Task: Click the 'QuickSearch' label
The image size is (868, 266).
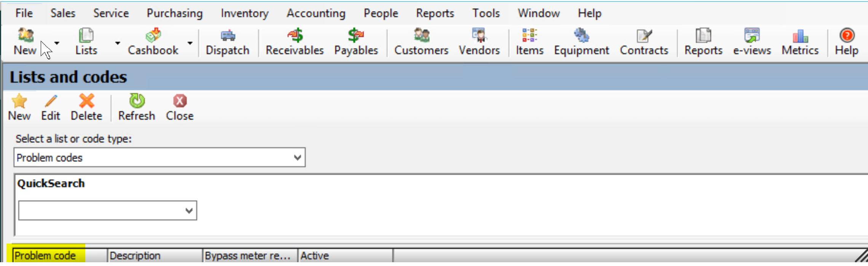Action: tap(51, 184)
